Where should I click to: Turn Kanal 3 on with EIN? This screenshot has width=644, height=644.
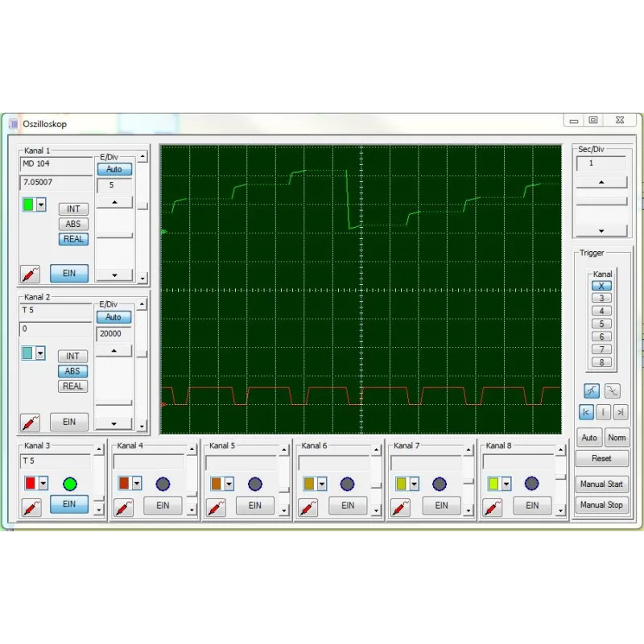pos(71,505)
